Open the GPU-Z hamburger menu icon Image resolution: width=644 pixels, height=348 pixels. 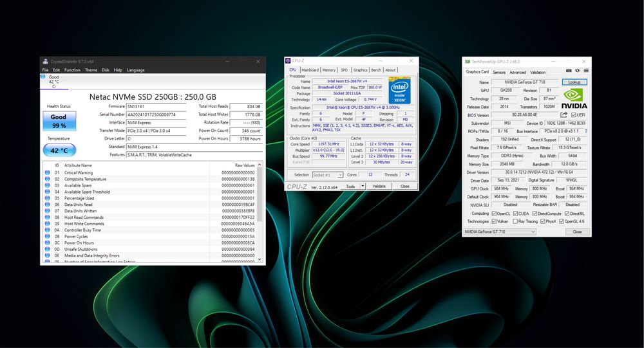tap(586, 71)
